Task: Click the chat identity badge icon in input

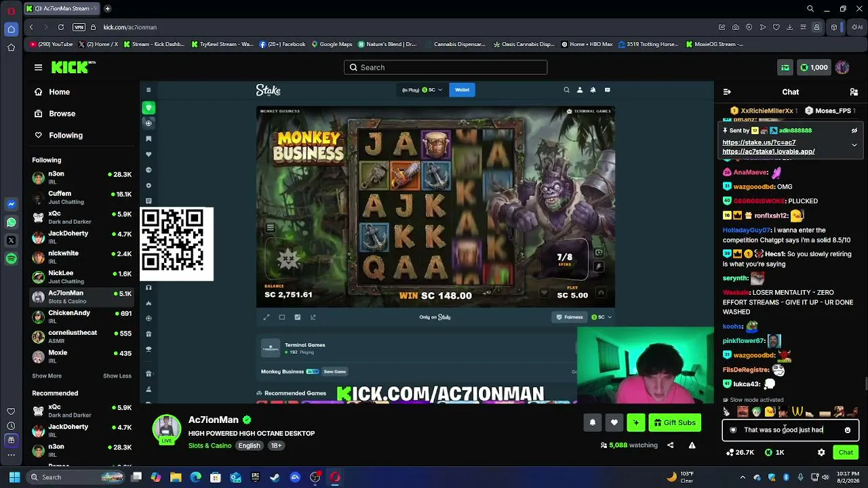Action: [733, 430]
